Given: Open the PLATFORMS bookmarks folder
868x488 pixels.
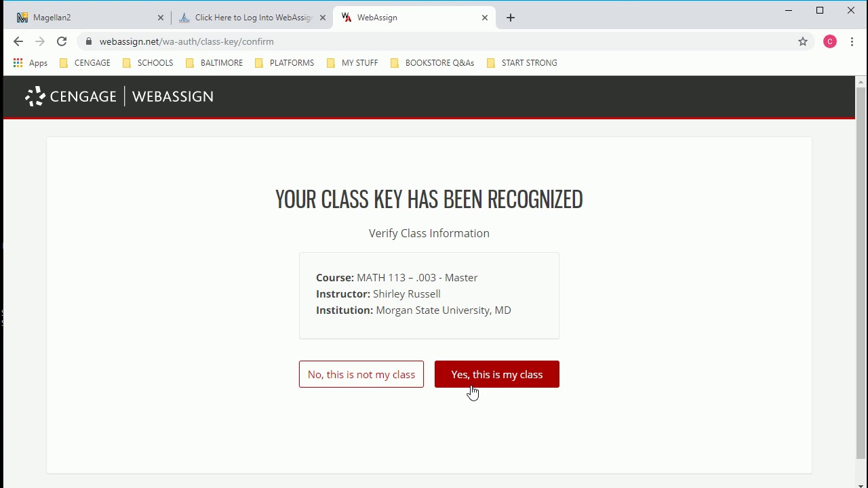Looking at the screenshot, I should point(284,62).
